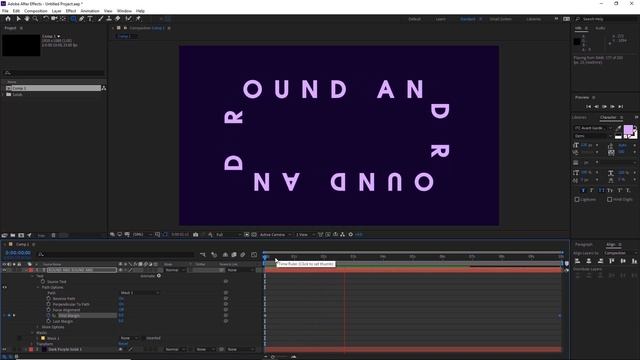This screenshot has height=360, width=640.
Task: Jump to first frame in the Preview panel
Action: 588,107
